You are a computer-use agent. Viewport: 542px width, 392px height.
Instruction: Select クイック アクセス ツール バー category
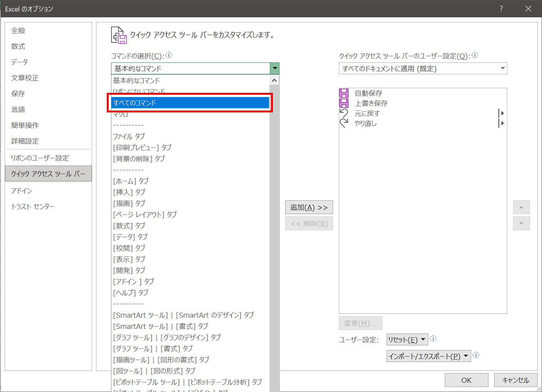(48, 174)
